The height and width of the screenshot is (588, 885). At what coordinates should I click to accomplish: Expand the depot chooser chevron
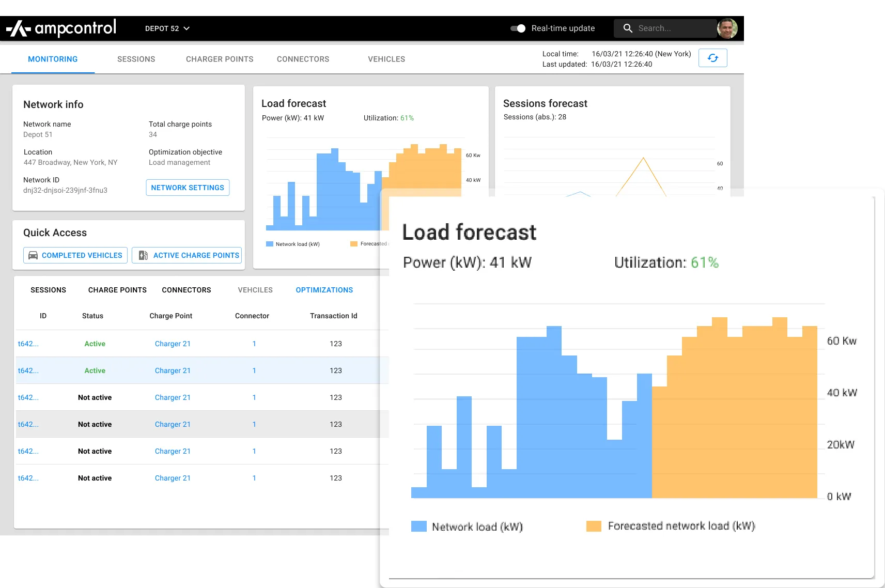(x=187, y=28)
